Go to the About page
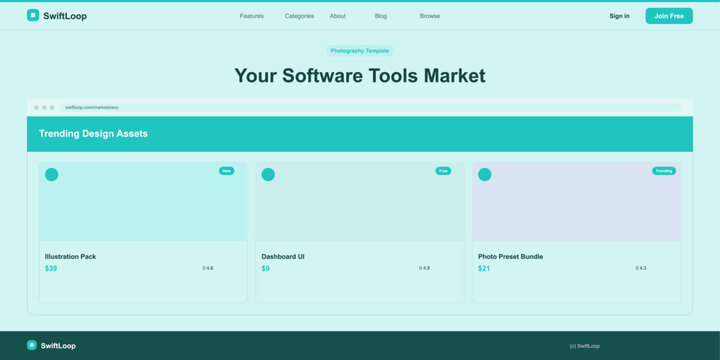The height and width of the screenshot is (360, 720). pos(338,16)
